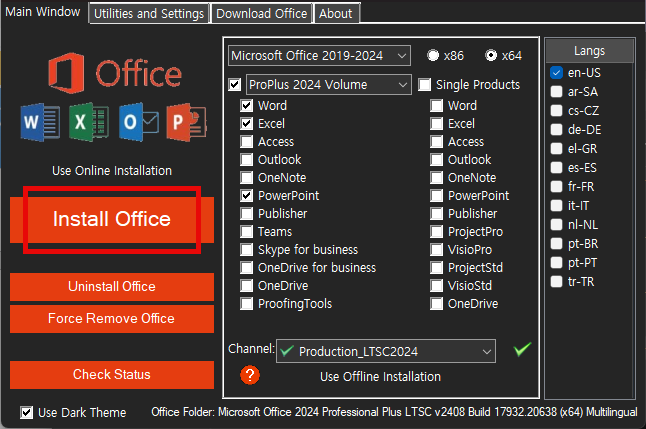Check the VisioPro checkbox

click(437, 250)
